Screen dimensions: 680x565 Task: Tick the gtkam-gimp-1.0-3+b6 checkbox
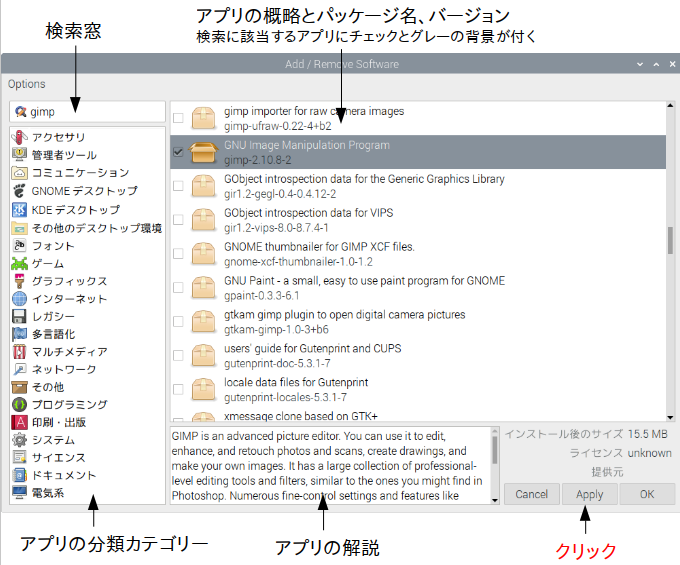(178, 321)
